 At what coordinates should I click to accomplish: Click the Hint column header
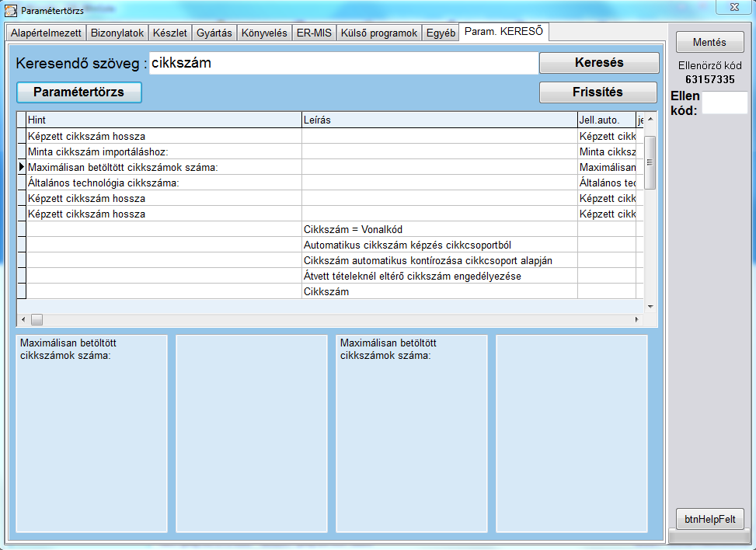[164, 120]
